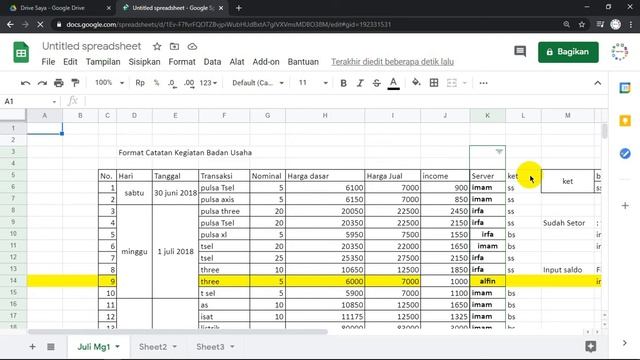This screenshot has height=360, width=640.
Task: Open the font size 11 dropdown
Action: pyautogui.click(x=313, y=83)
